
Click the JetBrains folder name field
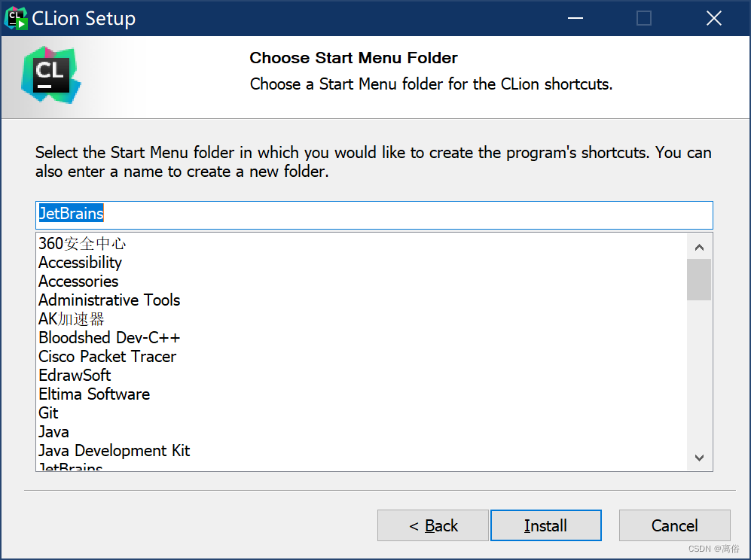374,215
